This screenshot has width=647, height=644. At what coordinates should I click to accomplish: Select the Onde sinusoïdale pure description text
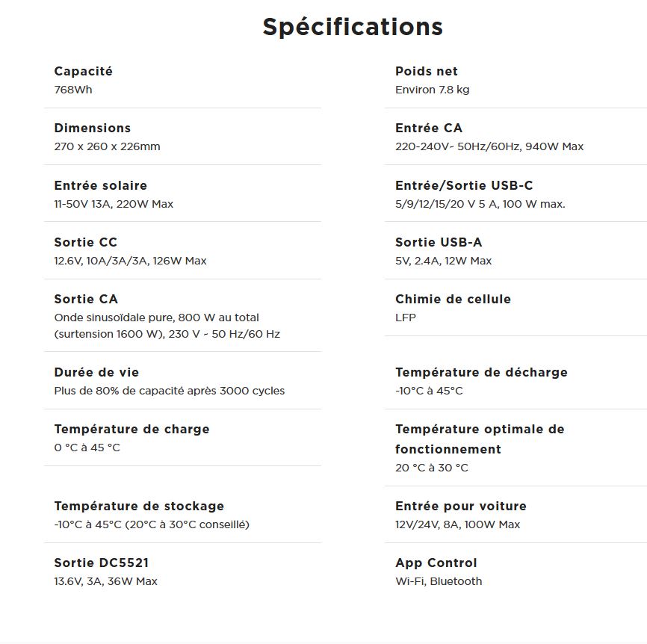point(167,326)
